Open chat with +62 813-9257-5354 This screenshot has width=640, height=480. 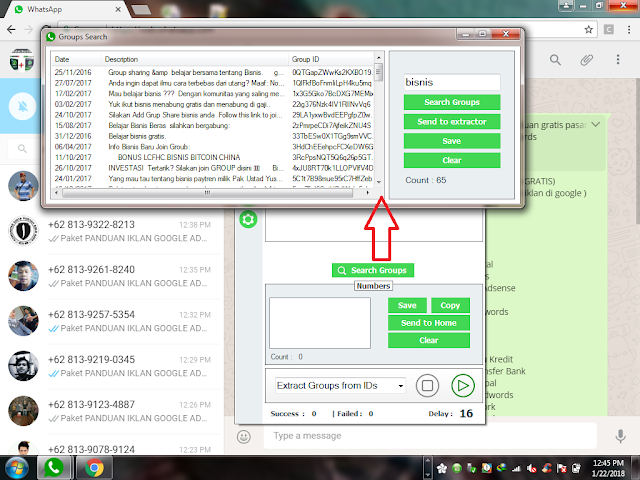(x=112, y=321)
